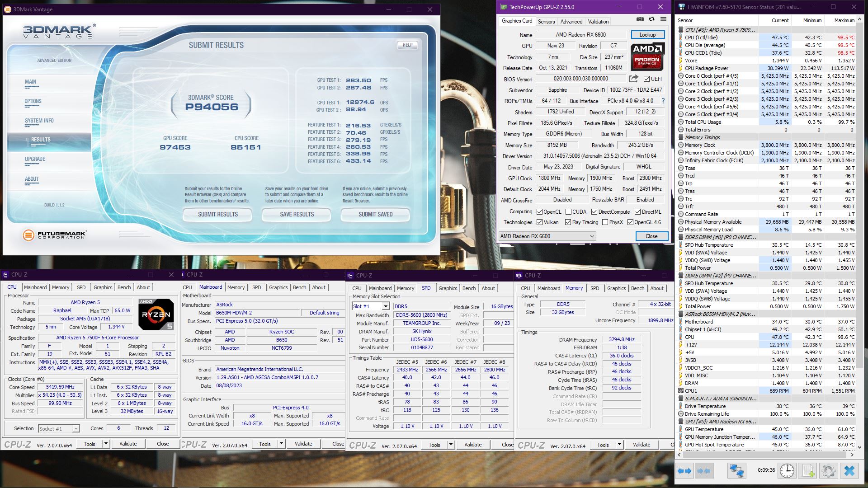Open Bench tab in first CPU-Z window

click(x=124, y=287)
